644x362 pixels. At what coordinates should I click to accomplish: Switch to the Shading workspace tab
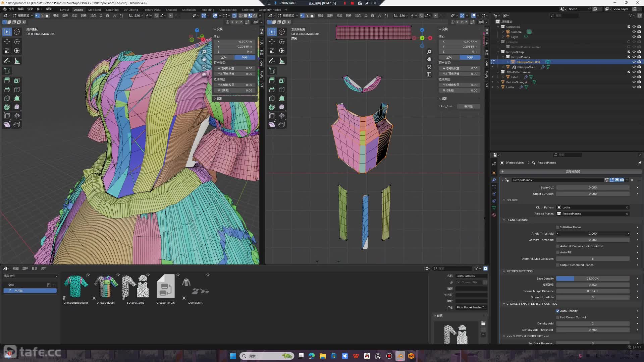click(x=171, y=10)
